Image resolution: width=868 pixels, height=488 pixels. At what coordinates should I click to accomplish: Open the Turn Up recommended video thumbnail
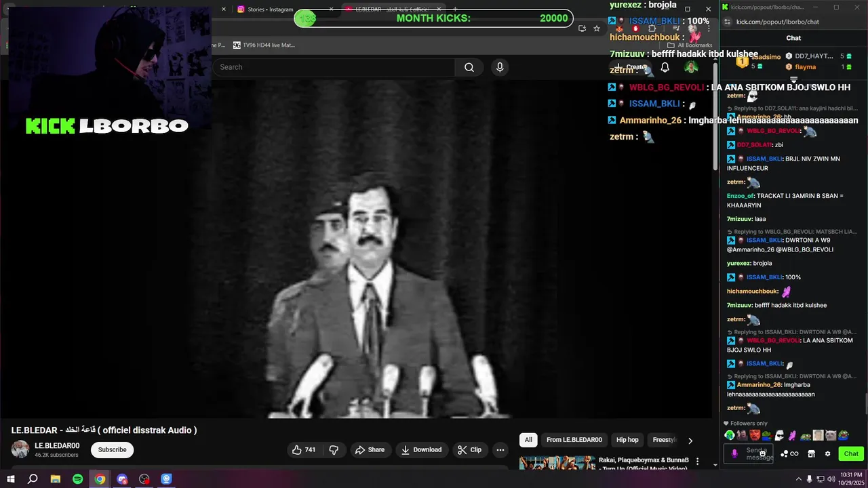tap(556, 464)
